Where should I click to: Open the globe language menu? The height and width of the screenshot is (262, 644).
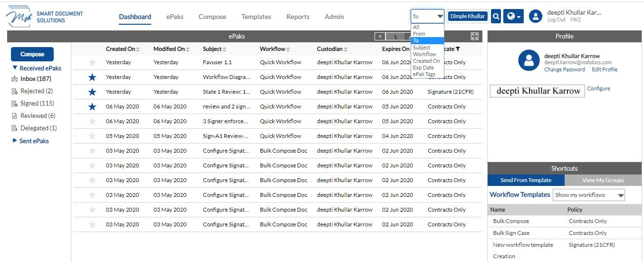tap(513, 16)
